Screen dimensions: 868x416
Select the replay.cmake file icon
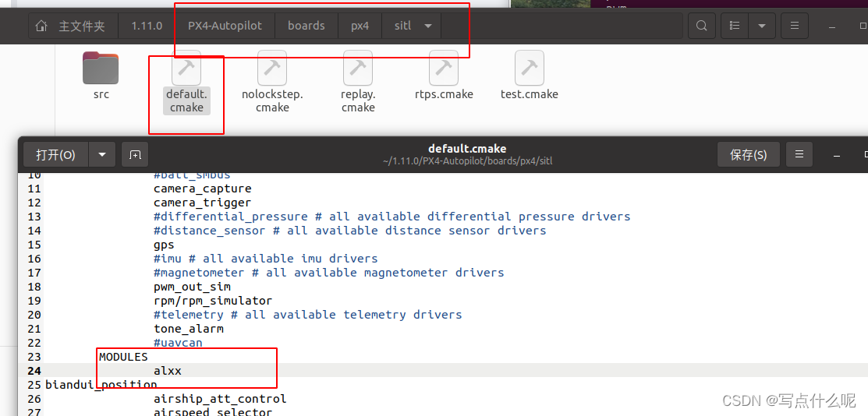tap(358, 68)
